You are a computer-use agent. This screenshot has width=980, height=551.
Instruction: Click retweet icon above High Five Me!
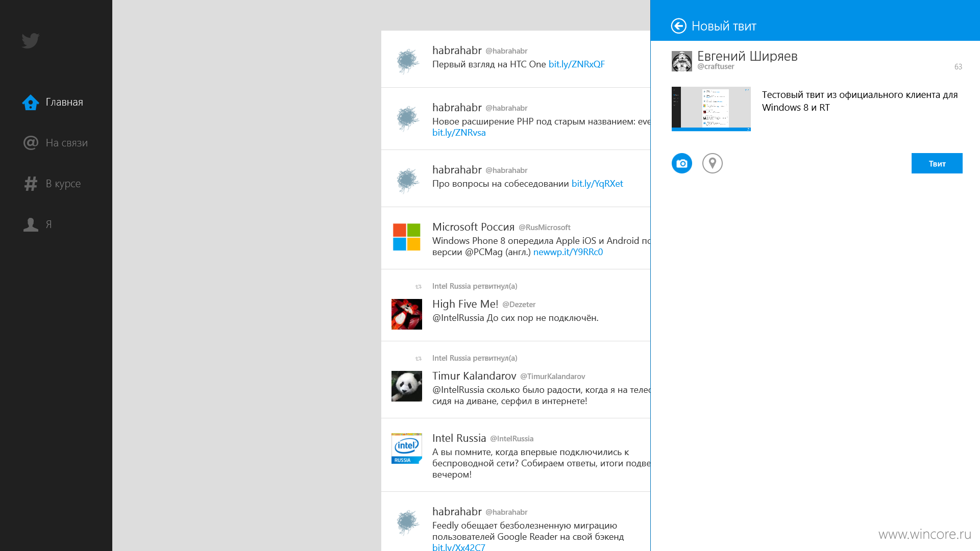pos(419,287)
